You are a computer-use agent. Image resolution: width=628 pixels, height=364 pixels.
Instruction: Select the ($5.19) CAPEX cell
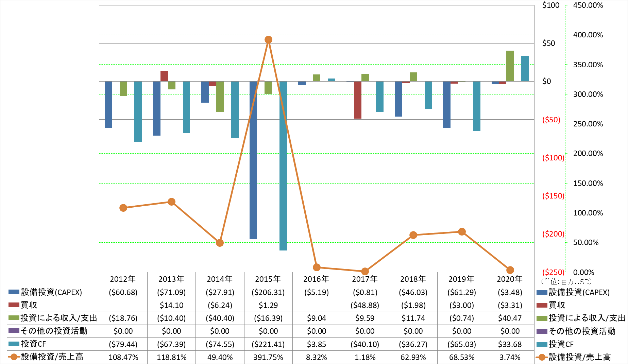tap(316, 292)
